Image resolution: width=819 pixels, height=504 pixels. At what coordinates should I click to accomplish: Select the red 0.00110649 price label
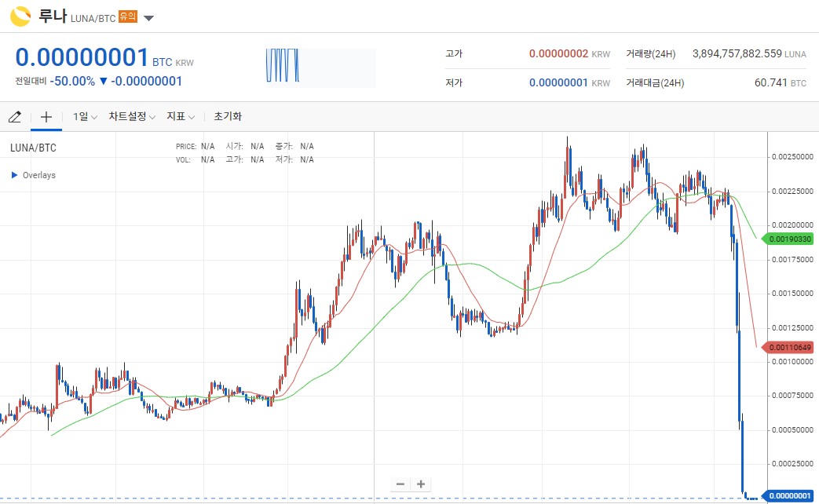[x=788, y=347]
